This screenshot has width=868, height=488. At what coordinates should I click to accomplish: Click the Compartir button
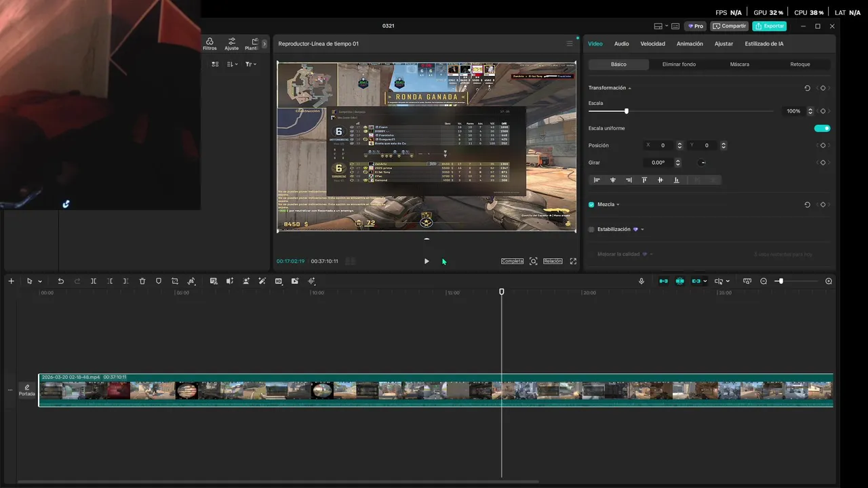(730, 26)
